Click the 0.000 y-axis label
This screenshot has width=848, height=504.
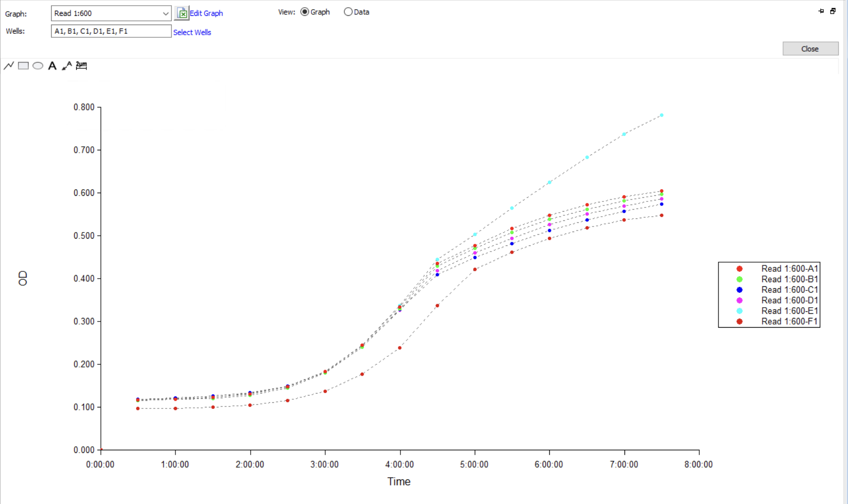(84, 450)
